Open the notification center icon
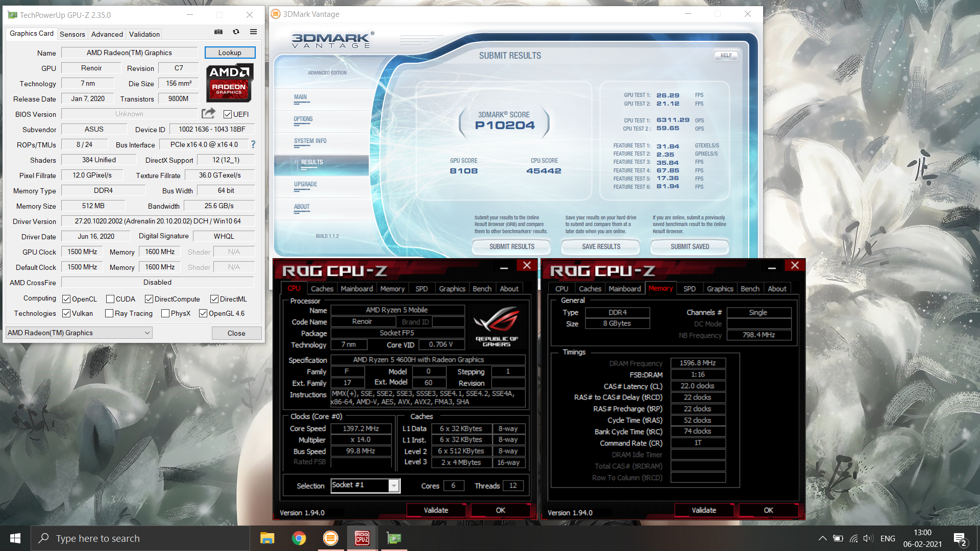Viewport: 980px width, 551px height. click(960, 538)
